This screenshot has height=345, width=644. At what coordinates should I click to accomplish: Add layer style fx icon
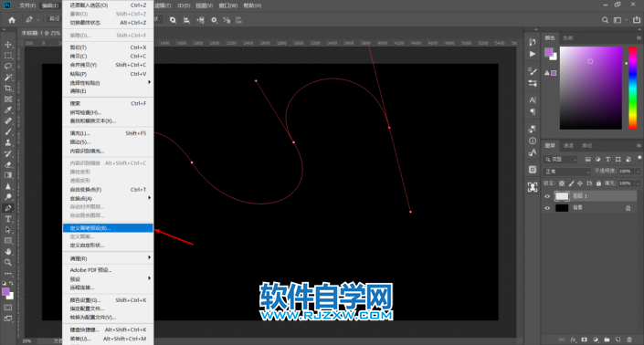pos(573,340)
